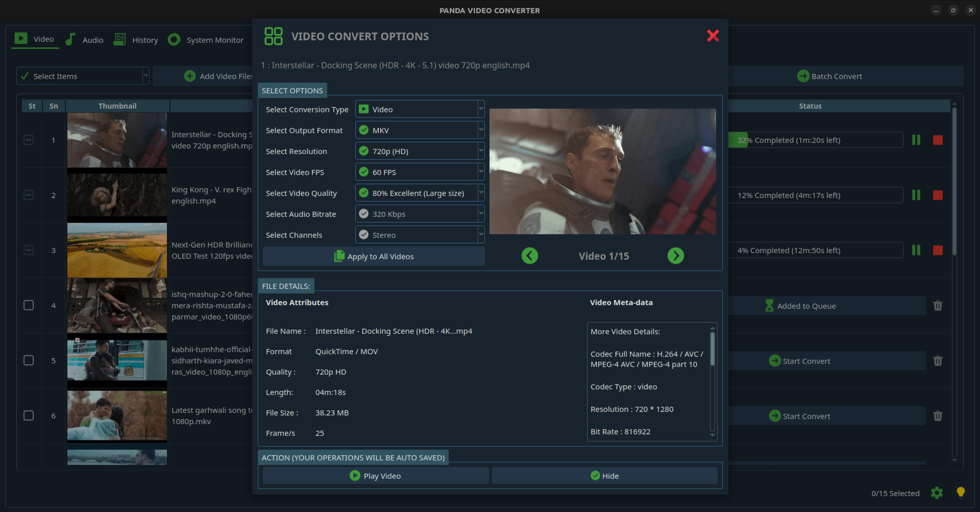
Task: Delete row 5 kabhii-tumhhe video
Action: point(938,361)
